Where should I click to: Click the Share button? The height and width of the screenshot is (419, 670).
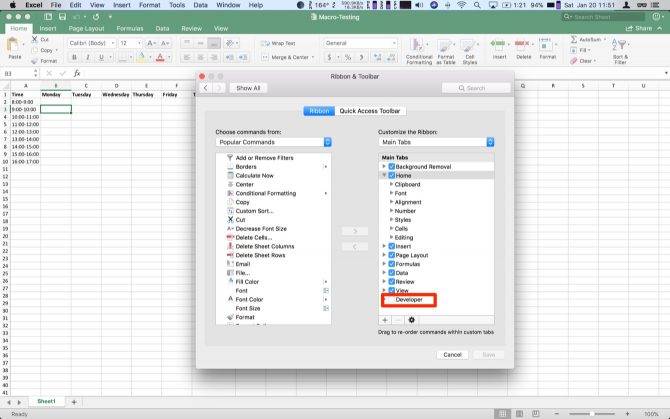(639, 28)
